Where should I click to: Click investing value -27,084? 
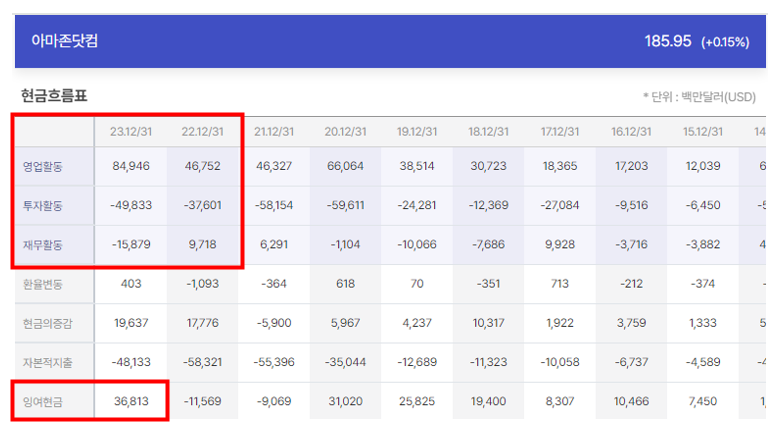(560, 205)
